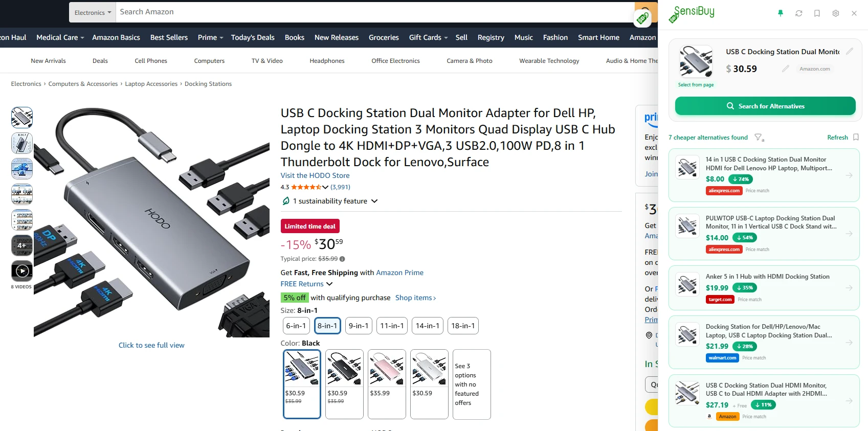The width and height of the screenshot is (868, 431).
Task: Open product thumbnail in SensiBuy card
Action: click(x=696, y=61)
